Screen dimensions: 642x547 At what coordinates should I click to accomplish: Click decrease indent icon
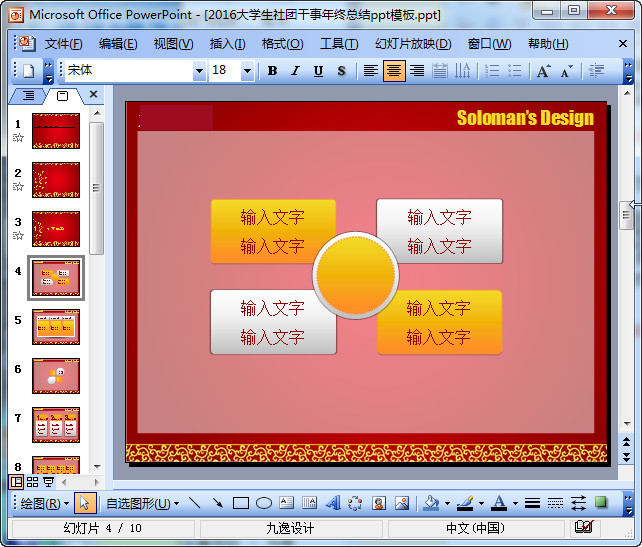tap(597, 71)
